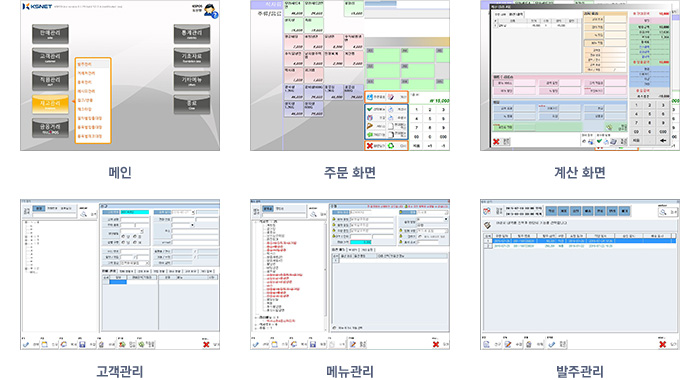Screen dimensions: 700x380
Task: Click green left-arrow icon in 주문 화면
Action: [370, 134]
